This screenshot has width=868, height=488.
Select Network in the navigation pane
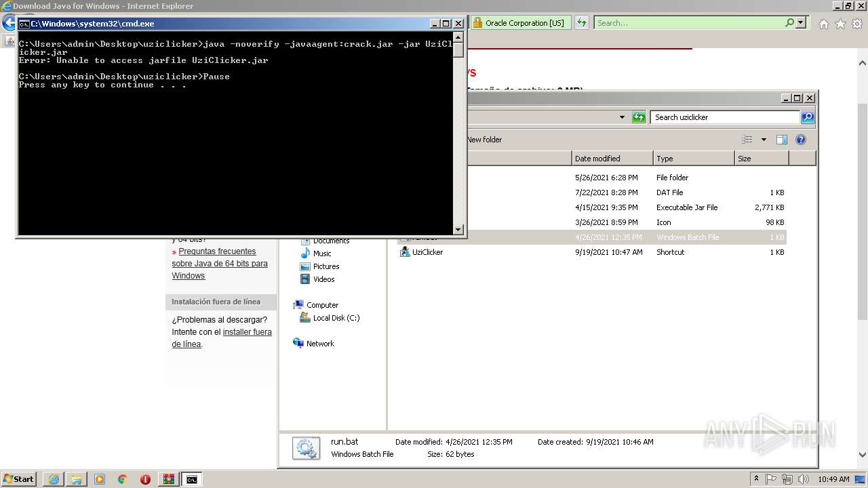(x=320, y=344)
